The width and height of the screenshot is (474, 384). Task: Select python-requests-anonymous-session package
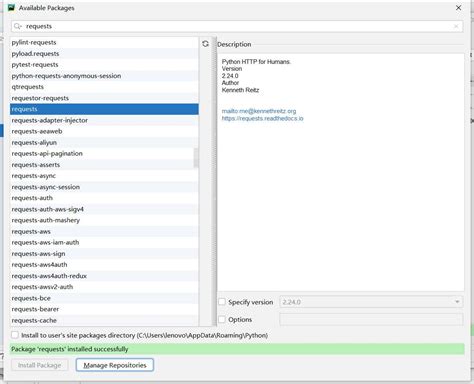click(x=104, y=76)
